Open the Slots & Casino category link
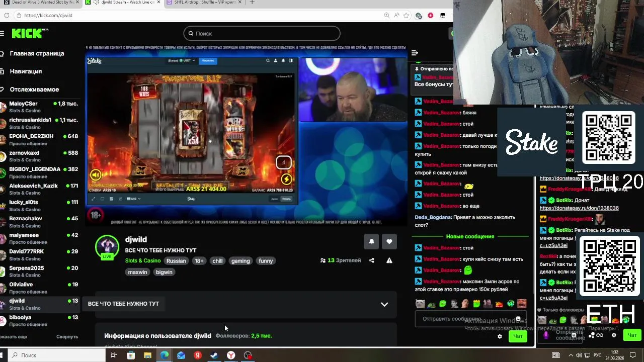 click(x=143, y=261)
